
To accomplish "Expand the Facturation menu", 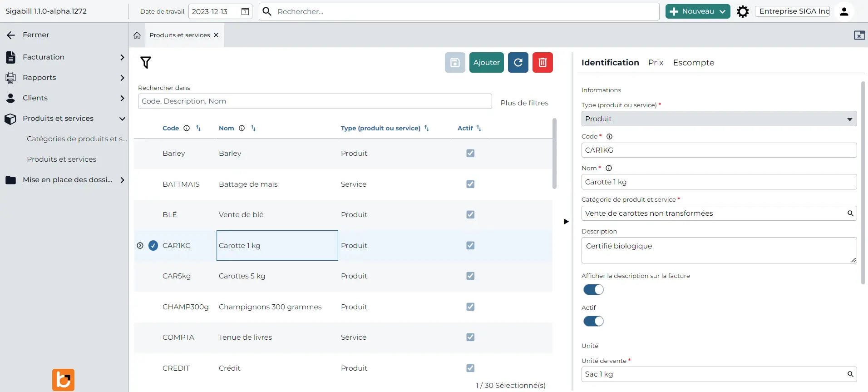I will 122,57.
